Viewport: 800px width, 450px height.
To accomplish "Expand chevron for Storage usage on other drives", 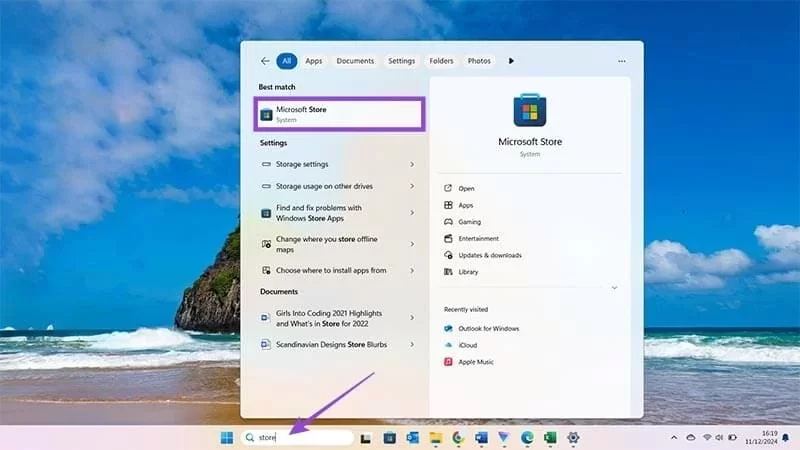I will (x=412, y=186).
